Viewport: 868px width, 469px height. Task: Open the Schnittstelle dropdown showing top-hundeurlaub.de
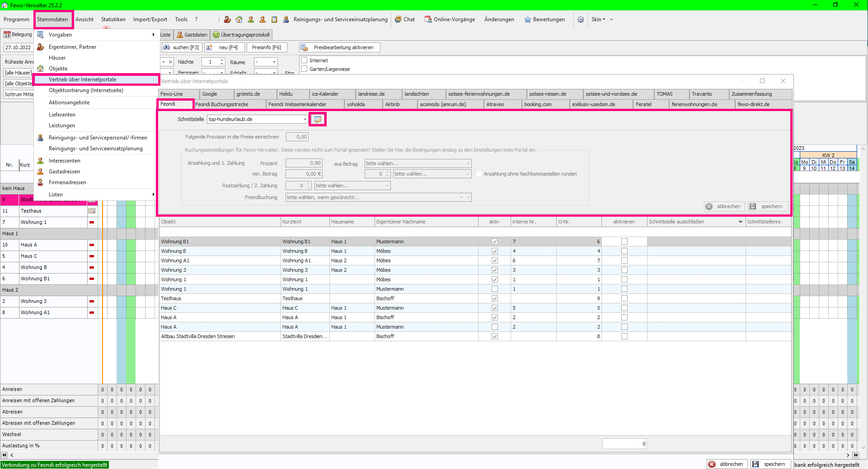click(305, 119)
